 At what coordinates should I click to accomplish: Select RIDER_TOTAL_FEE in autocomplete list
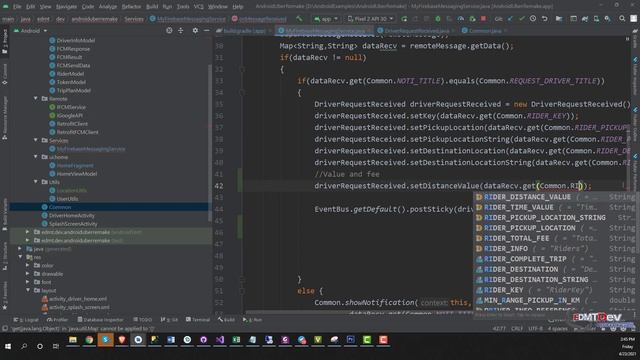[555, 238]
